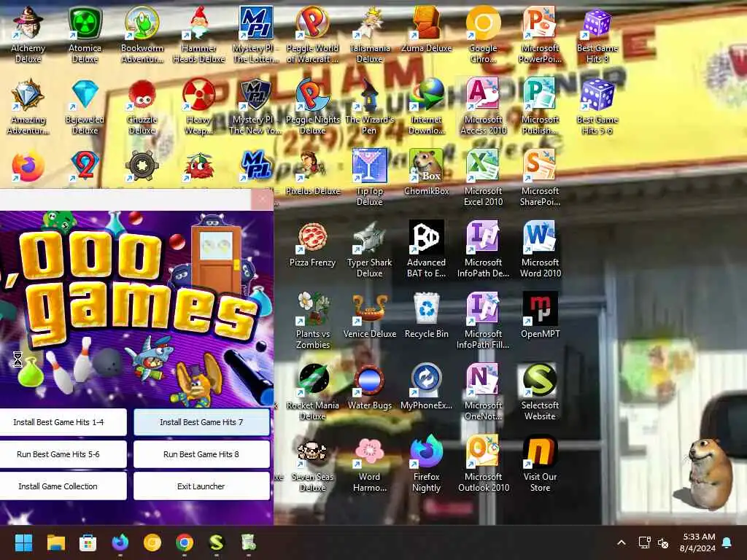Open the MyPhoneExplorer desktop shortcut
The image size is (747, 560).
coord(426,386)
